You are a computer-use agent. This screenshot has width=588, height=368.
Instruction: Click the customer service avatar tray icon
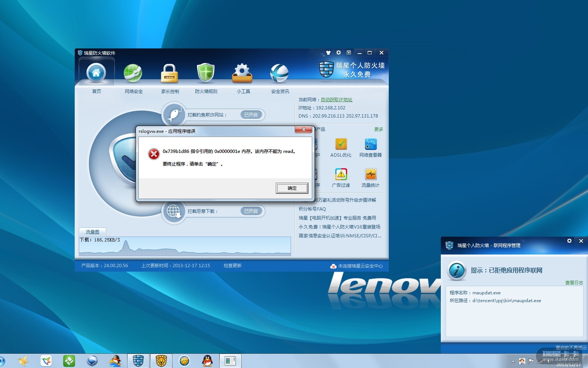(x=522, y=361)
